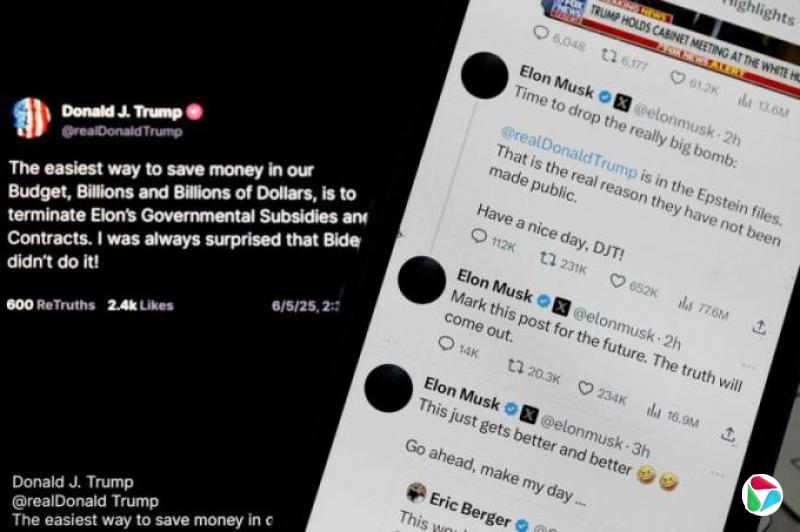800x532 pixels.
Task: Open share icon on 'Mark this post' tweet
Action: 760,327
